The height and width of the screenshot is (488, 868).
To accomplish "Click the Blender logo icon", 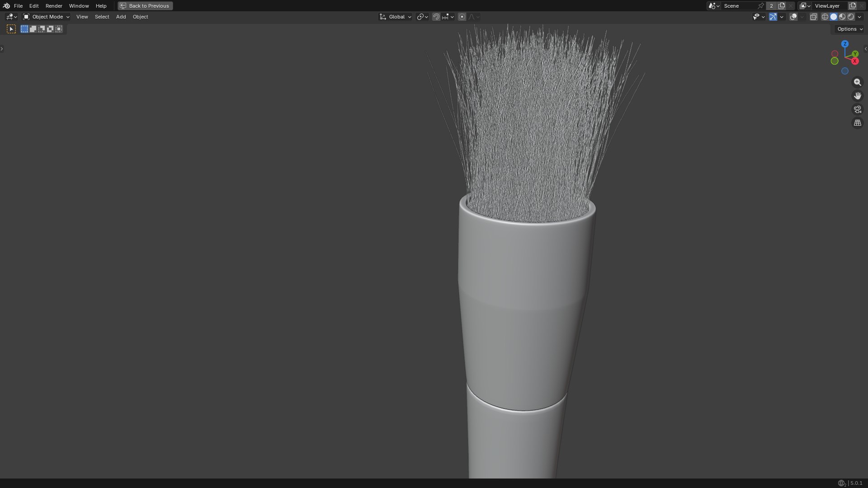I will 6,6.
